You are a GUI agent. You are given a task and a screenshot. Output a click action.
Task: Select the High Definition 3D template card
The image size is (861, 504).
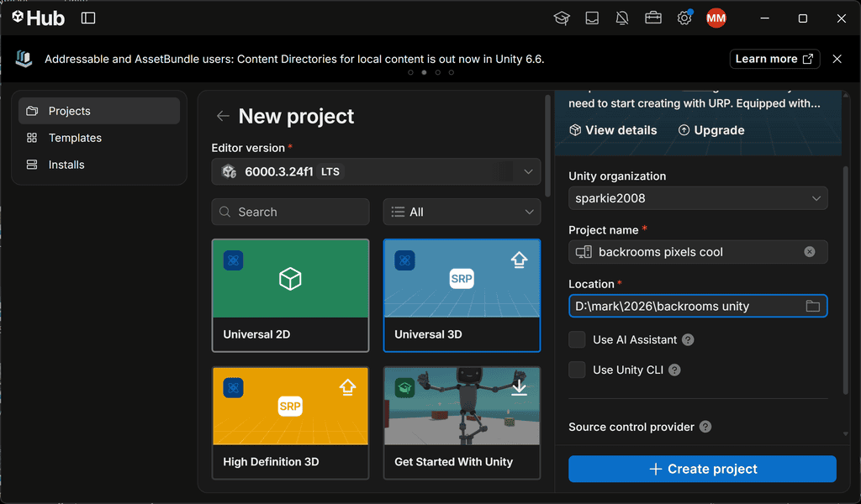point(290,423)
